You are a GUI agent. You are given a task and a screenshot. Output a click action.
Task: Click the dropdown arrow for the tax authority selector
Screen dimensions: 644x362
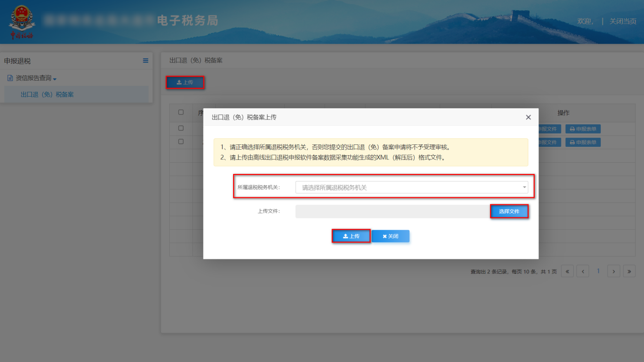pyautogui.click(x=523, y=187)
